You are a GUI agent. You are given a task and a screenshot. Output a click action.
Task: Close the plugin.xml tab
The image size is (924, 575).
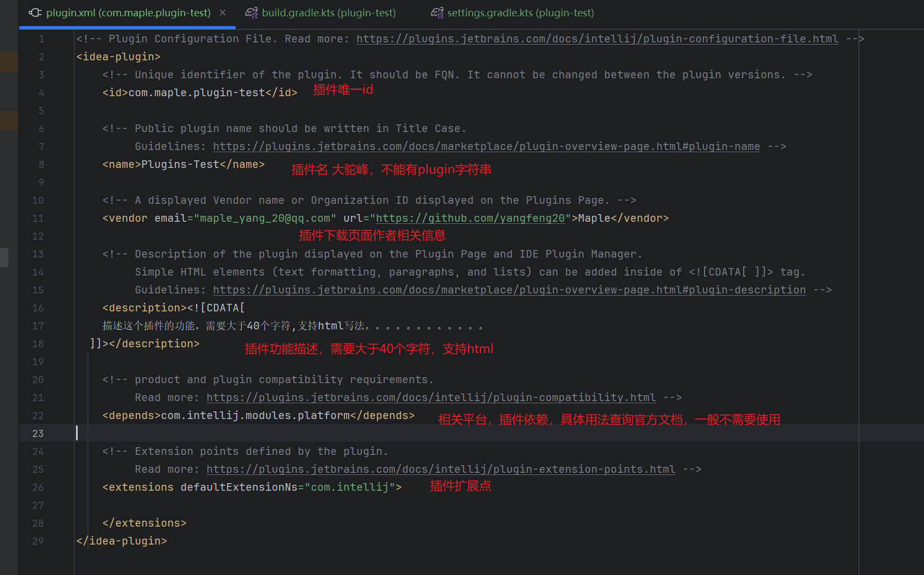(x=222, y=12)
